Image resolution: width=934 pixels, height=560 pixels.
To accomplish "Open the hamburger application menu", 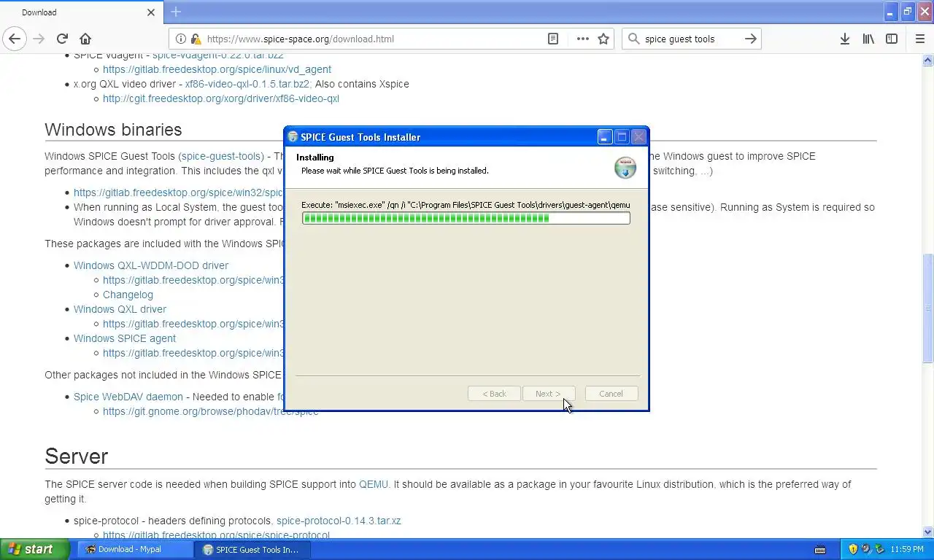I will coord(919,39).
